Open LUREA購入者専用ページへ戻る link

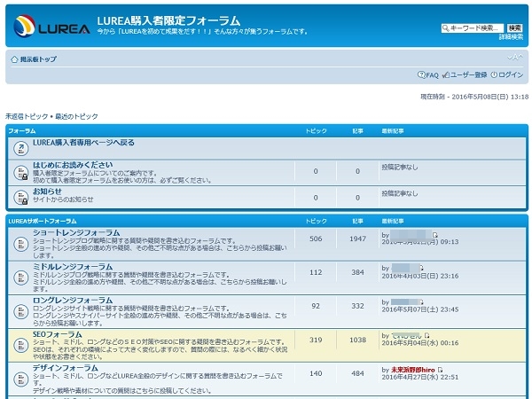coord(83,143)
